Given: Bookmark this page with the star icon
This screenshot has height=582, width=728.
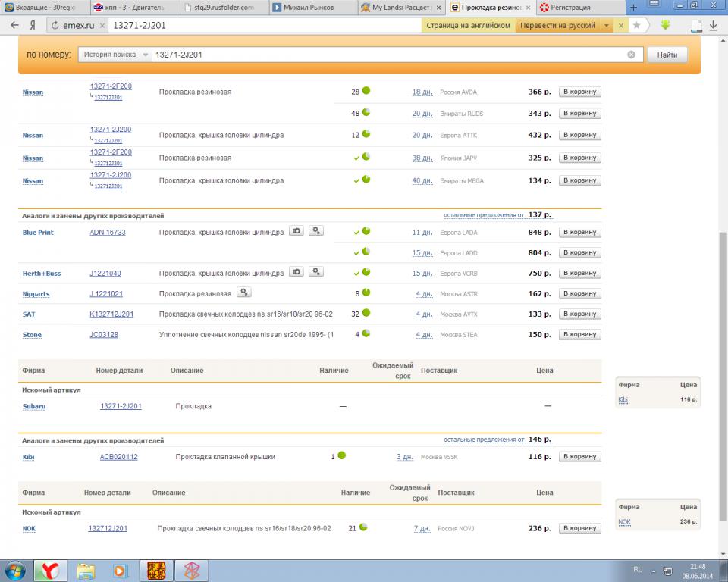Looking at the screenshot, I should (x=636, y=25).
